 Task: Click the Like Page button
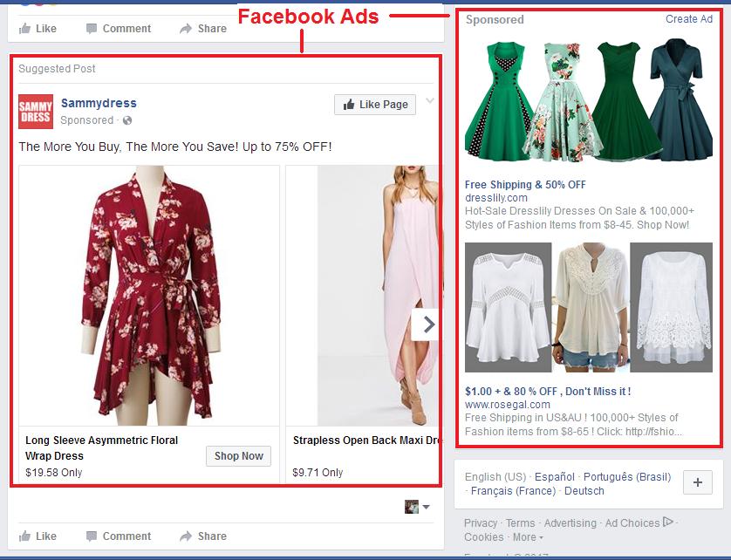point(375,105)
